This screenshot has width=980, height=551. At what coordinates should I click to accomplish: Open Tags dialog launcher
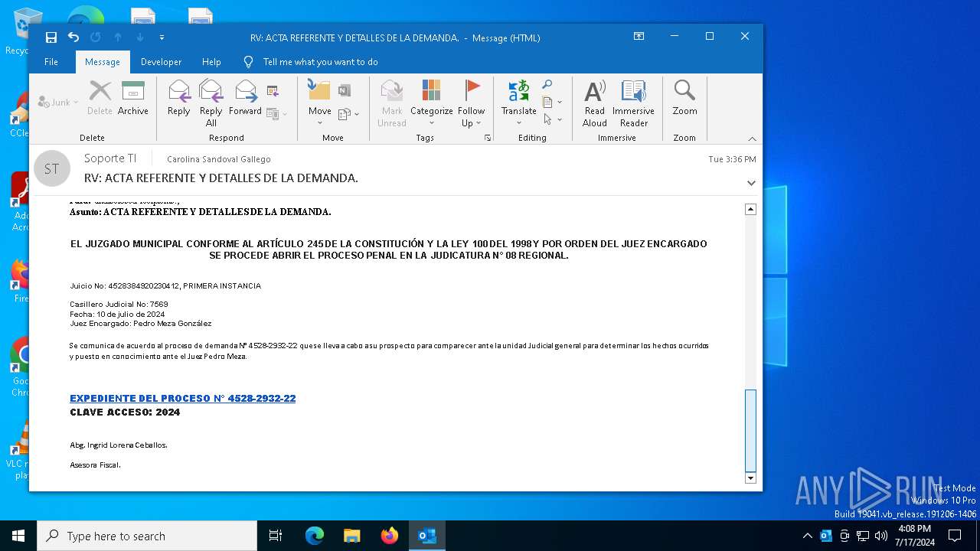click(488, 138)
